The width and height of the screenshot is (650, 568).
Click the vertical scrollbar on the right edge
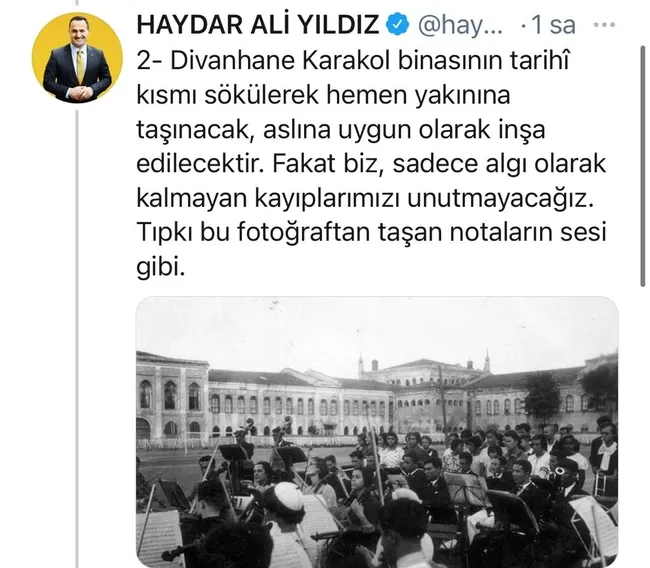click(643, 166)
